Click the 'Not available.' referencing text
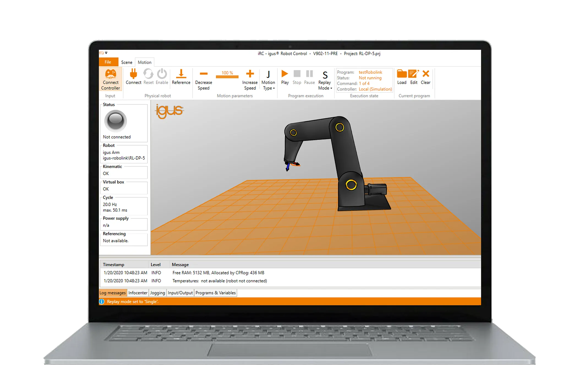 [x=116, y=241]
